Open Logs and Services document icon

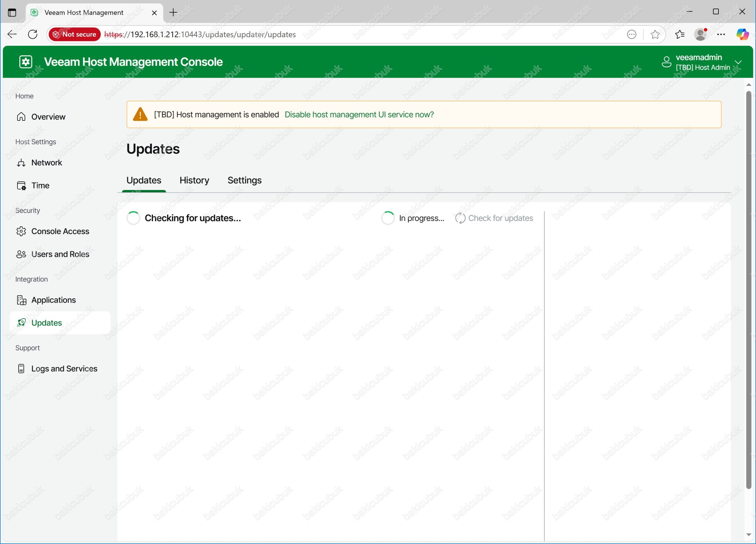(x=21, y=369)
